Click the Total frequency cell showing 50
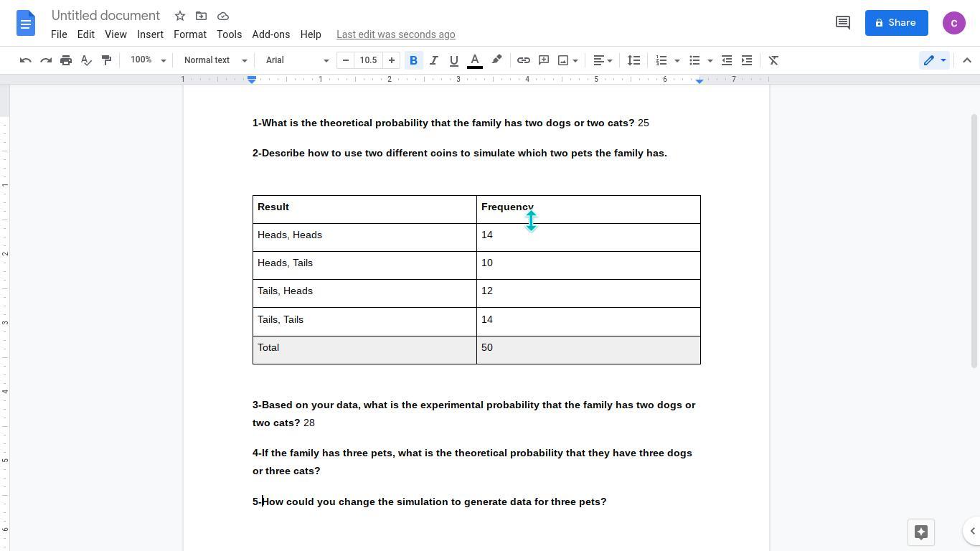 [x=588, y=349]
